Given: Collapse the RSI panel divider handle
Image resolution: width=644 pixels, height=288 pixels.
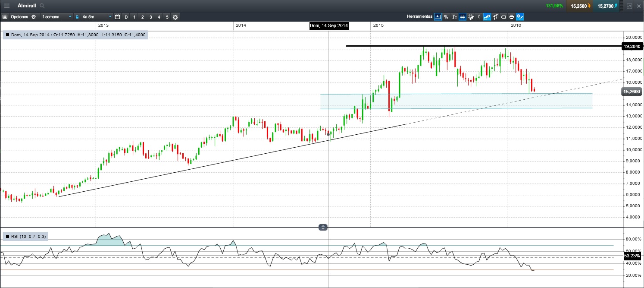Looking at the screenshot, I should [323, 227].
